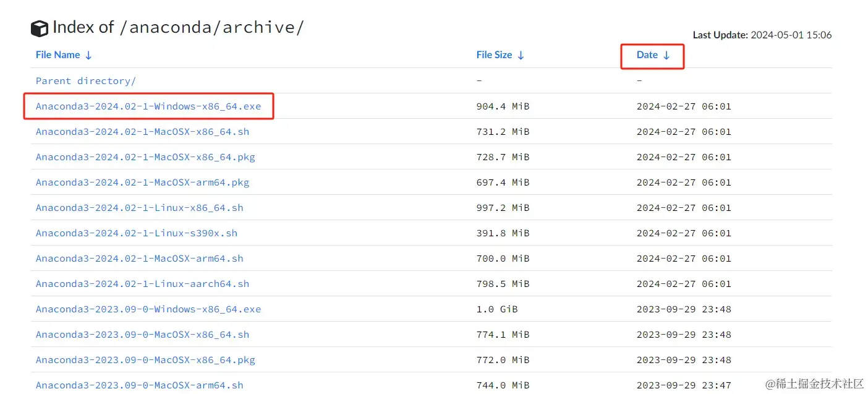Download Anaconda3-2023.09-0-MacOSX-arm64.sh
Screen dimensions: 868x394
coord(140,385)
